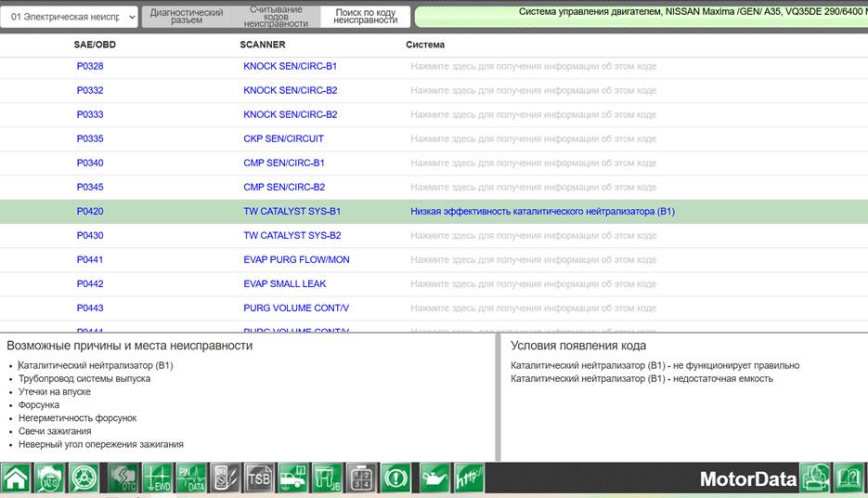The width and height of the screenshot is (868, 498).
Task: Click TW CATALYST SYS-B1 scanner text
Action: click(291, 211)
